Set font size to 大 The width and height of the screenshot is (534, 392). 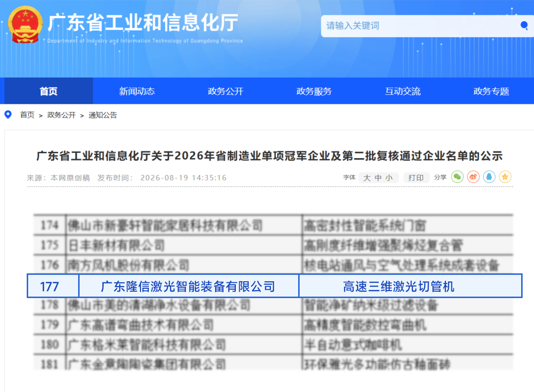[x=367, y=178]
